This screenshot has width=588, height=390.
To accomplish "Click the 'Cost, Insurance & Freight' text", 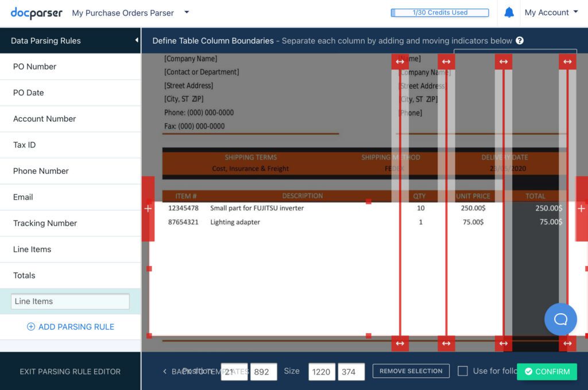I will tap(250, 169).
